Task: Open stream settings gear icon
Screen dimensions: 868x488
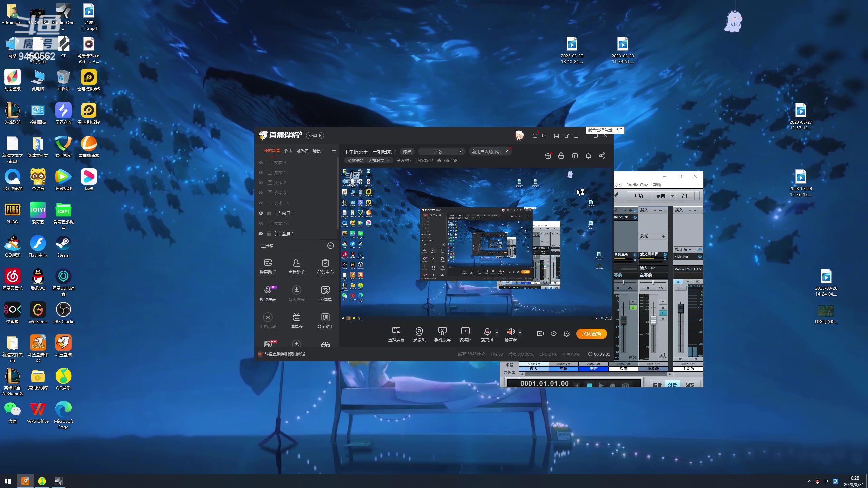Action: (x=567, y=334)
